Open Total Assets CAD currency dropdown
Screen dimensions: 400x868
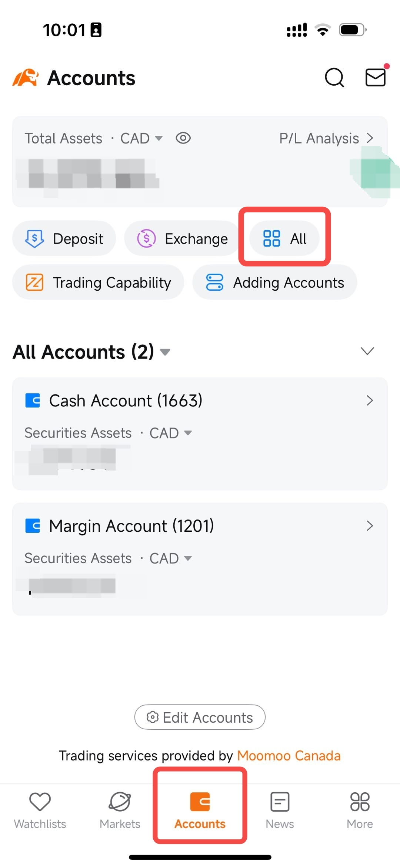click(141, 138)
